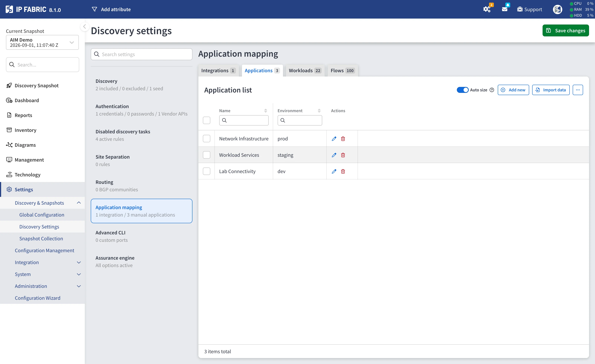Edit the Lab Connectivity application
This screenshot has height=364, width=595.
point(334,171)
